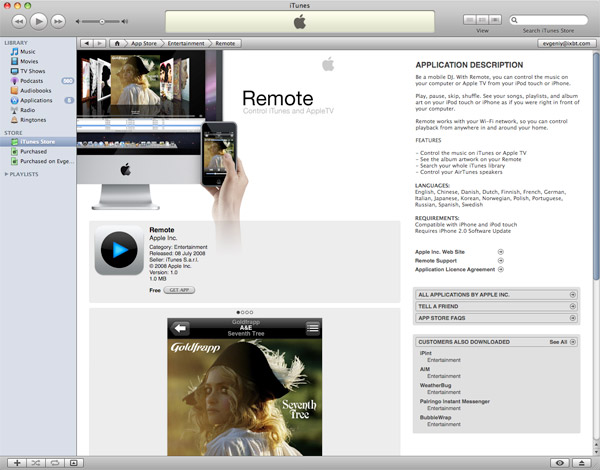Open AIM in also downloaded list

425,369
